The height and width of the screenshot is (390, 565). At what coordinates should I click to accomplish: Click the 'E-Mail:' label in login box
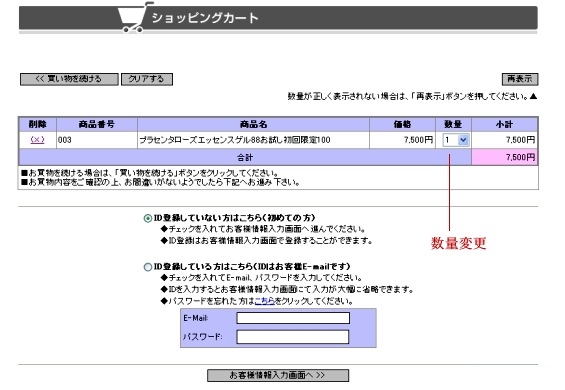[196, 318]
